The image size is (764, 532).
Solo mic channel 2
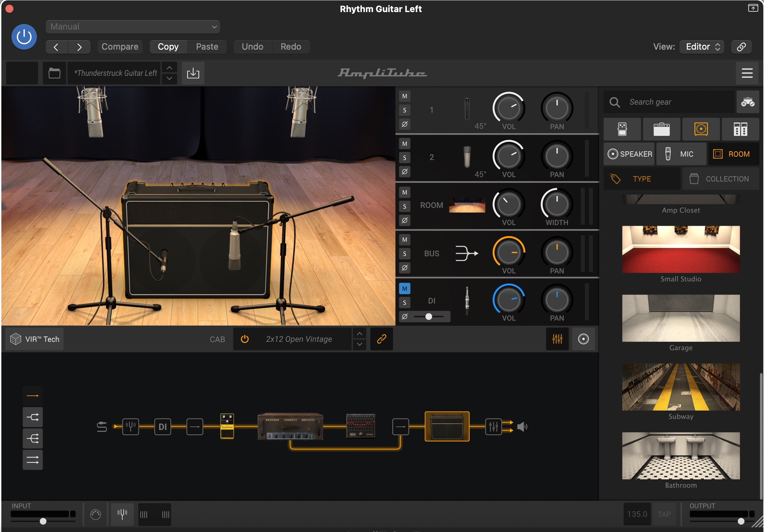(404, 158)
